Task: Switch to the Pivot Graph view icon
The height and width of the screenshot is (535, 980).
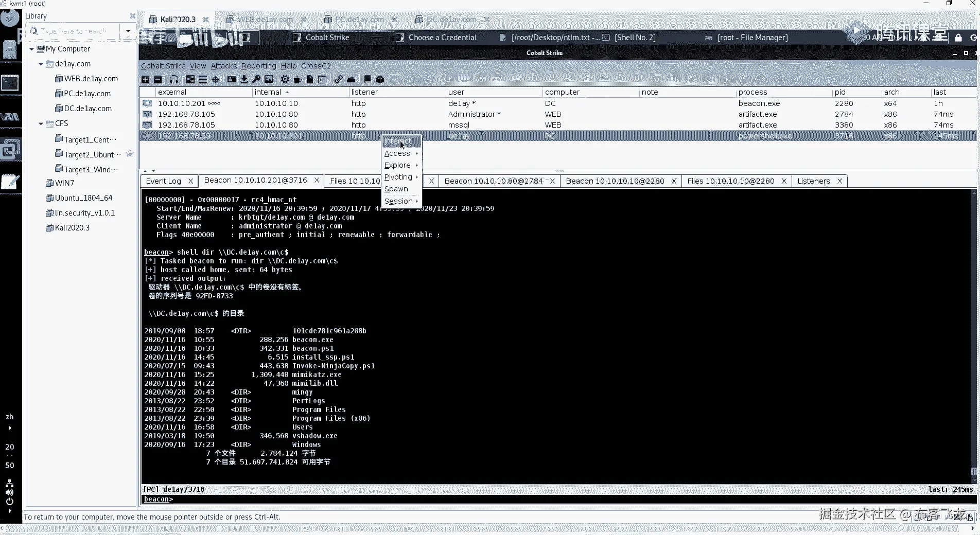Action: [190, 79]
